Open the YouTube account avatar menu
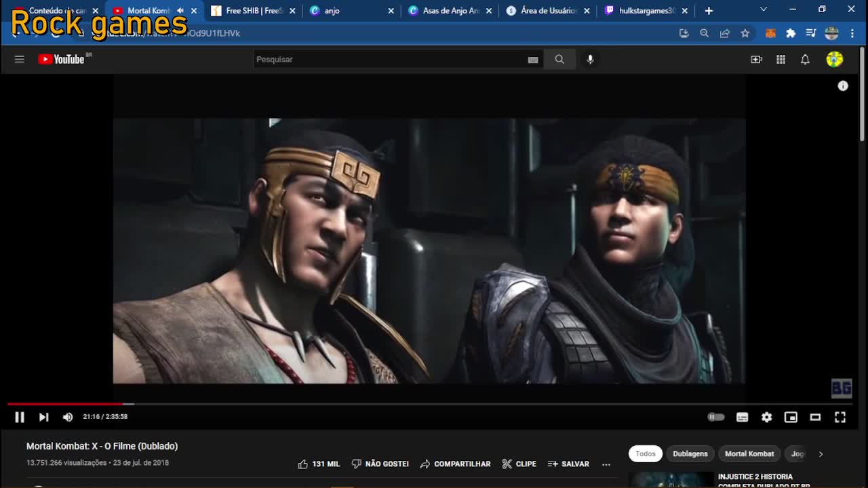Screen dimensions: 868x488 point(835,60)
